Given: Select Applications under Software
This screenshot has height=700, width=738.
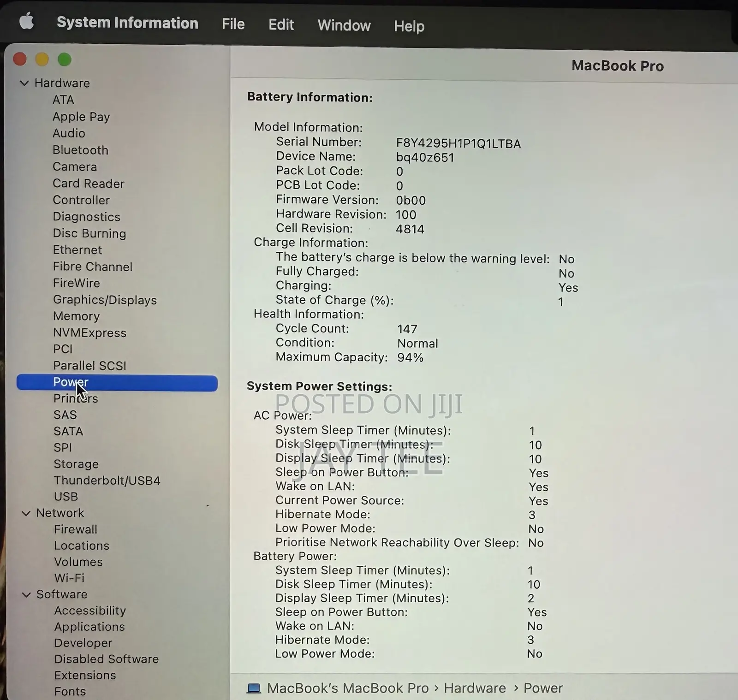Looking at the screenshot, I should [x=89, y=627].
